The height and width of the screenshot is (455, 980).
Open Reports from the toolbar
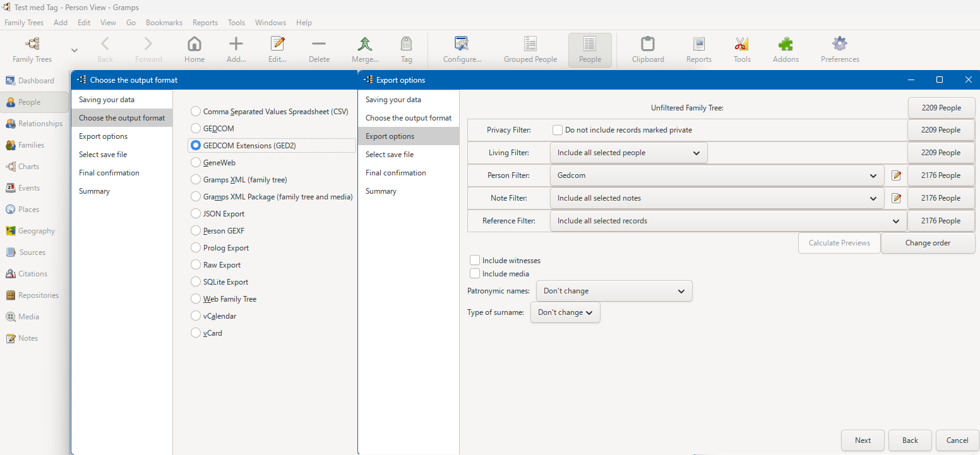point(699,44)
